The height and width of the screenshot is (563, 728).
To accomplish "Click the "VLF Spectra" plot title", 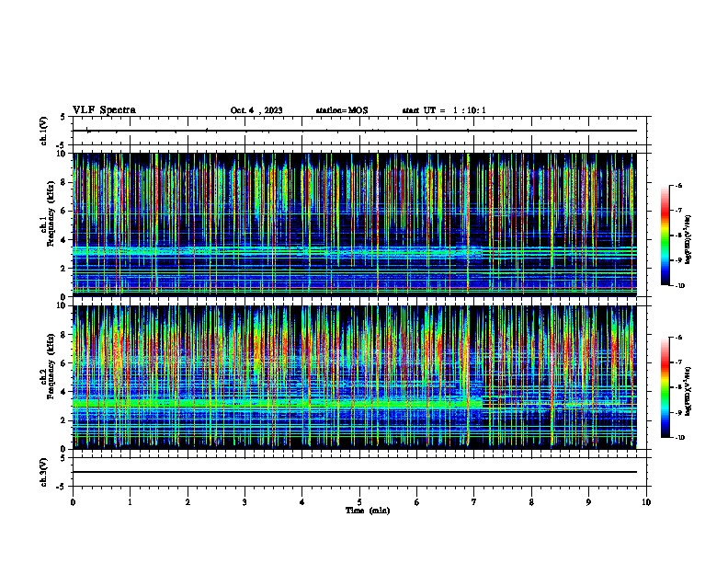I will (x=104, y=110).
